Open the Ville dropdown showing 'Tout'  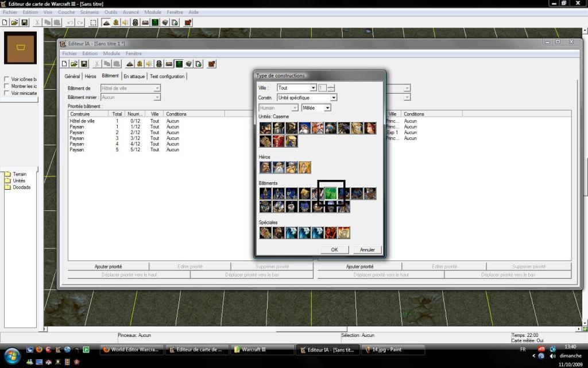tap(297, 88)
